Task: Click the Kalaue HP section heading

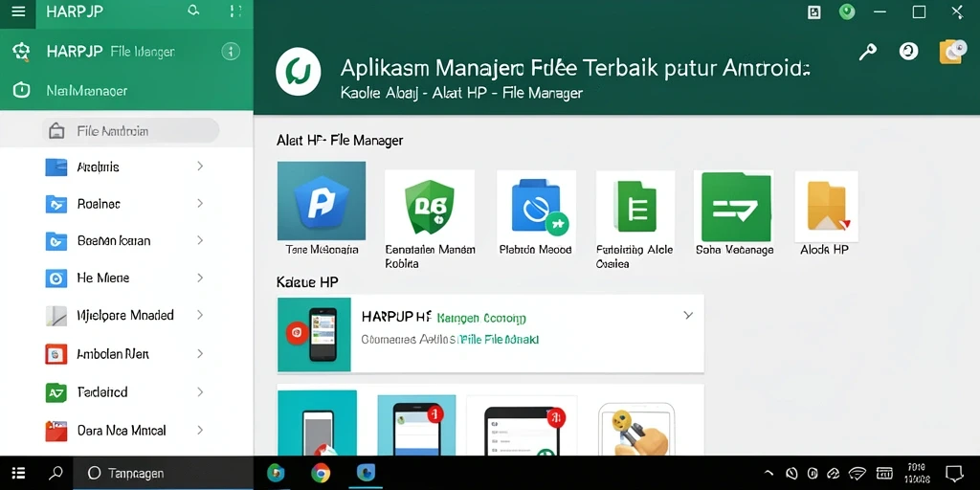Action: [307, 282]
